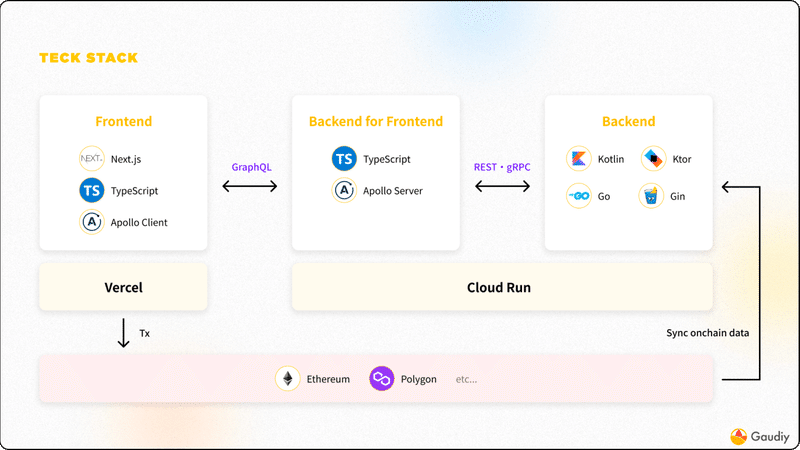Viewport: 800px width, 450px height.
Task: Click the Tx label
Action: click(144, 333)
